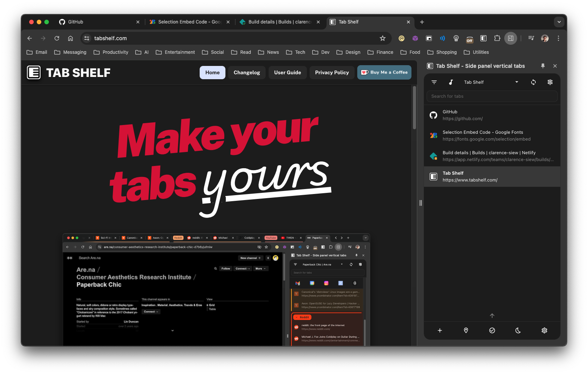Go to the browser home page
This screenshot has height=374, width=588.
70,38
